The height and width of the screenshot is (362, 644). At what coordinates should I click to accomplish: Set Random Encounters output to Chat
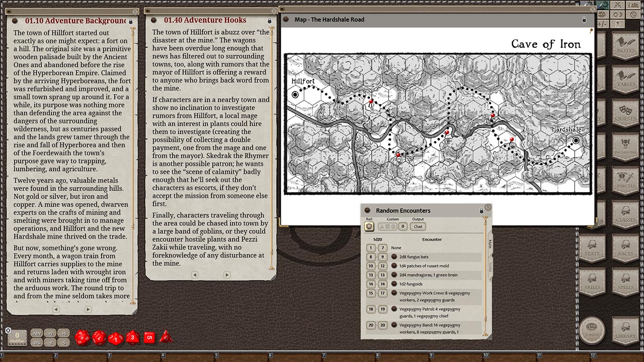pos(418,226)
